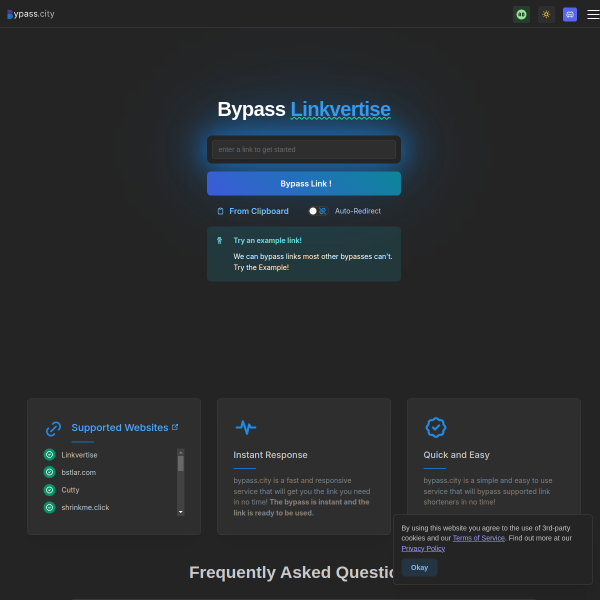Click the green check next to bstlar.com
600x600 pixels.
click(49, 472)
